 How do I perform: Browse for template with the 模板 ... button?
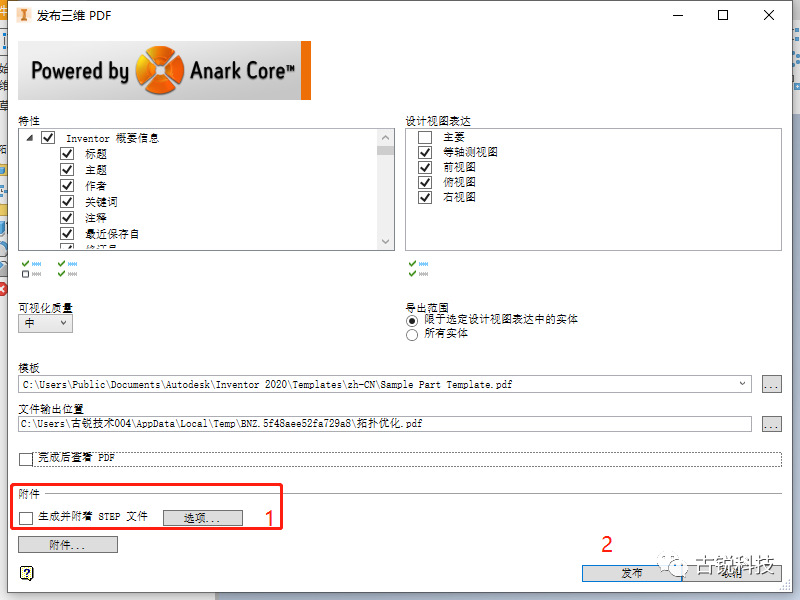(x=771, y=384)
